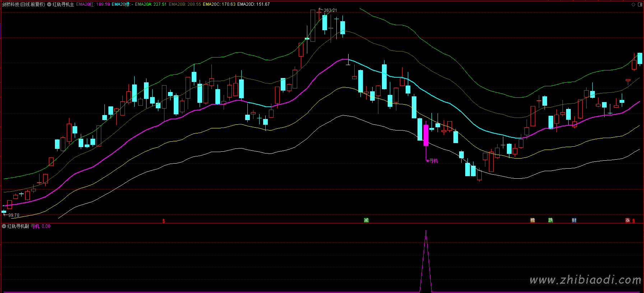Click the magenta signal candlestick above 寻机
This screenshot has width=644, height=293.
coord(426,135)
